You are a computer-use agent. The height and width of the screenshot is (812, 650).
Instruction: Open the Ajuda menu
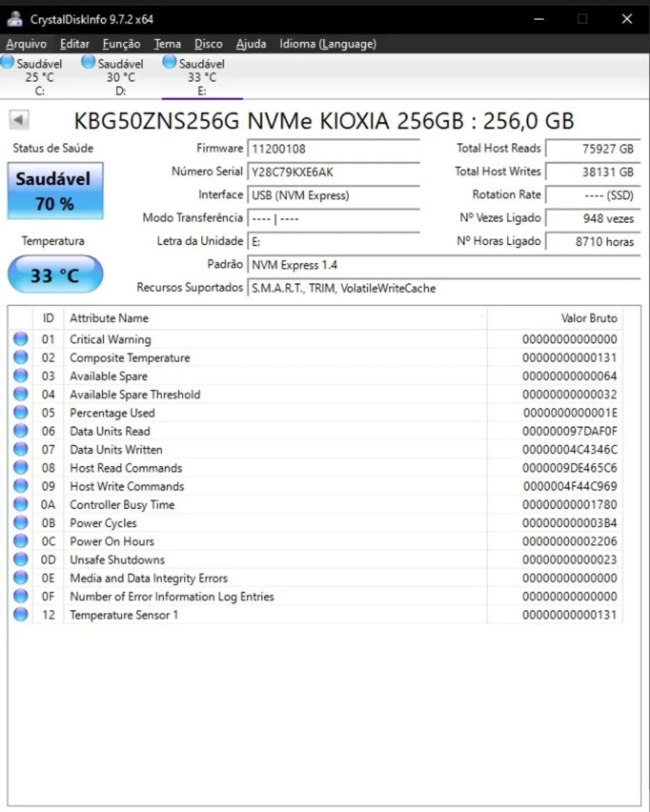pos(251,44)
